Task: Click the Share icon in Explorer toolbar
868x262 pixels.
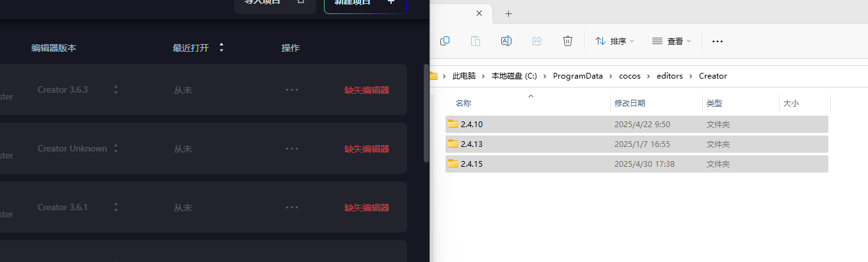Action: pyautogui.click(x=537, y=41)
